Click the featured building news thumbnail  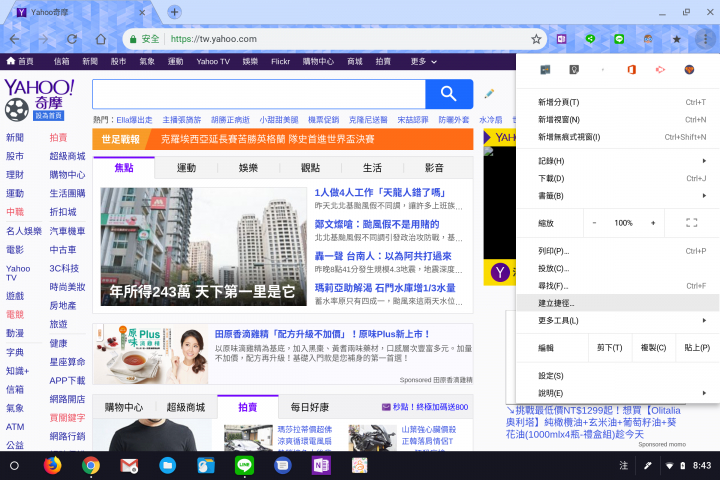[x=203, y=247]
